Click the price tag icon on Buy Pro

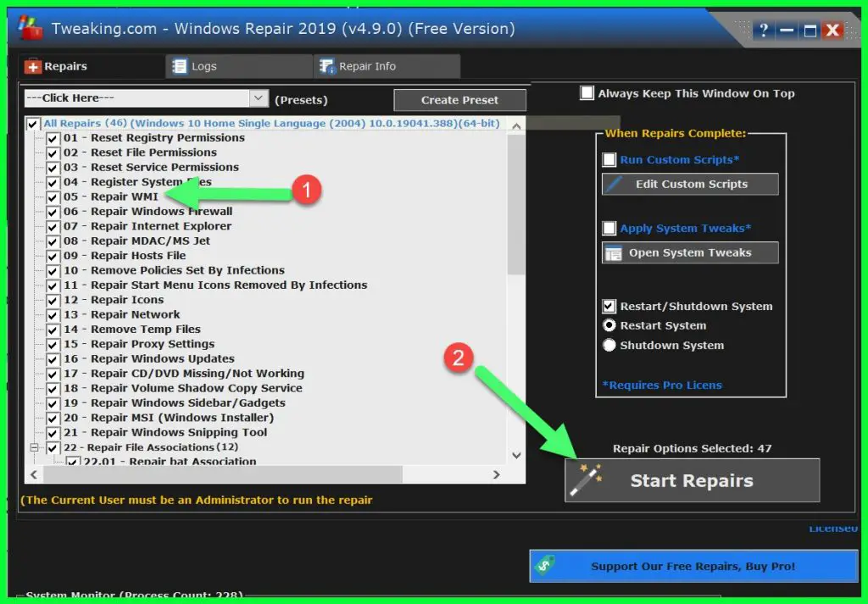[545, 565]
